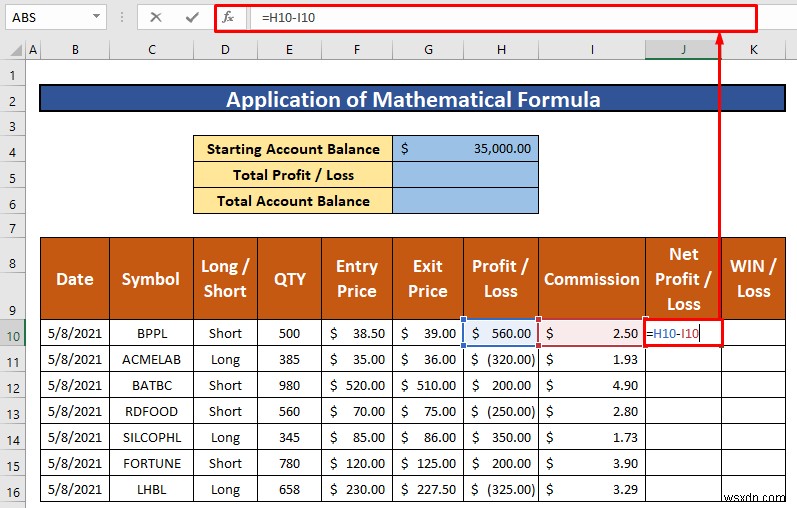Open Insert Function fx dialog
This screenshot has height=508, width=797.
pos(228,17)
